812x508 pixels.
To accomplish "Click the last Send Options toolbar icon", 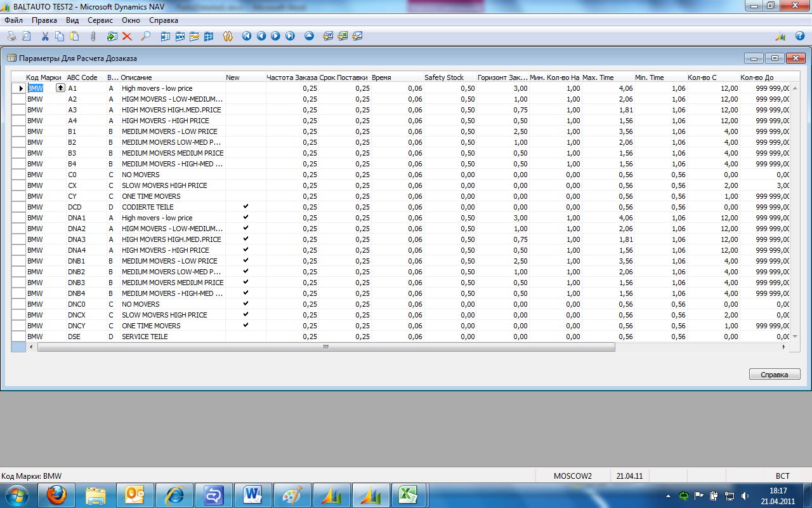I will (x=357, y=36).
